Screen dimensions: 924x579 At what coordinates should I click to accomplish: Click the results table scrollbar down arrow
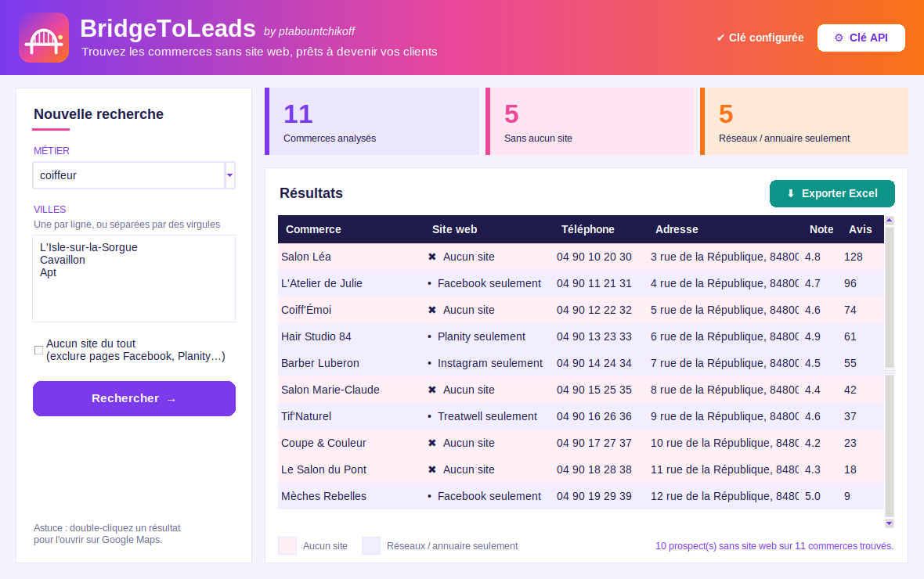[x=890, y=523]
